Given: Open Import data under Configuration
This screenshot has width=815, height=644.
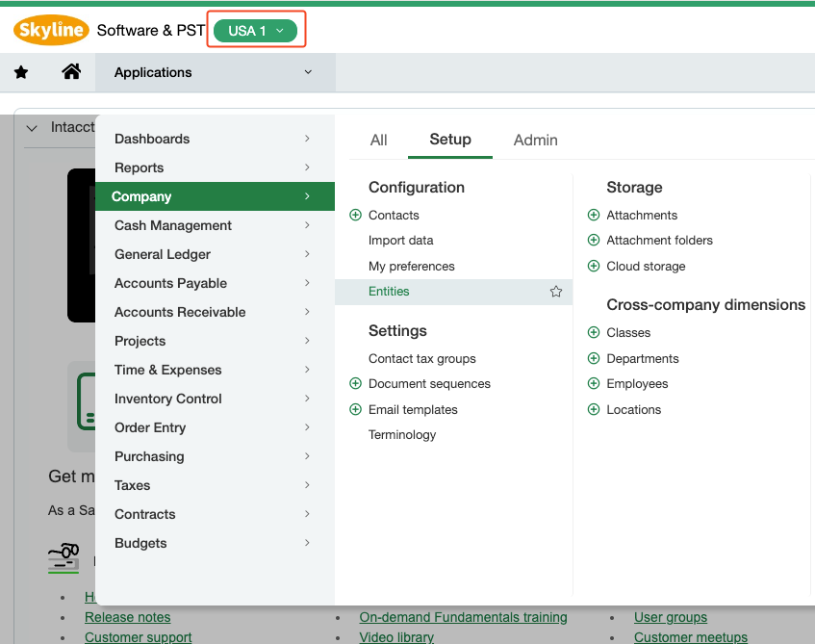Looking at the screenshot, I should tap(400, 241).
